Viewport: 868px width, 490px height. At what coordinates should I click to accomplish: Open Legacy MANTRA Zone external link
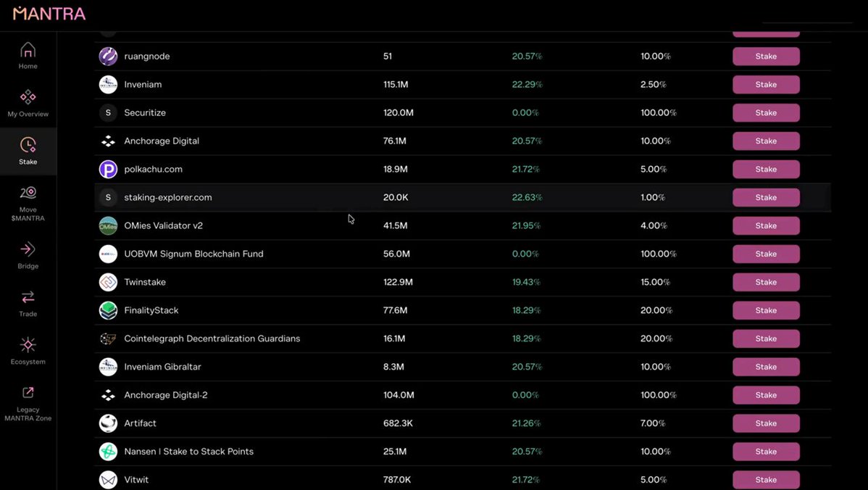coord(28,404)
